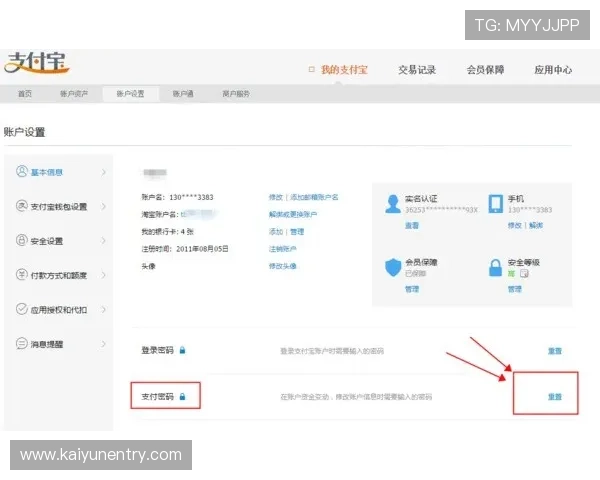Click the Alipay 支付宝 logo
The width and height of the screenshot is (600, 480).
[x=37, y=62]
